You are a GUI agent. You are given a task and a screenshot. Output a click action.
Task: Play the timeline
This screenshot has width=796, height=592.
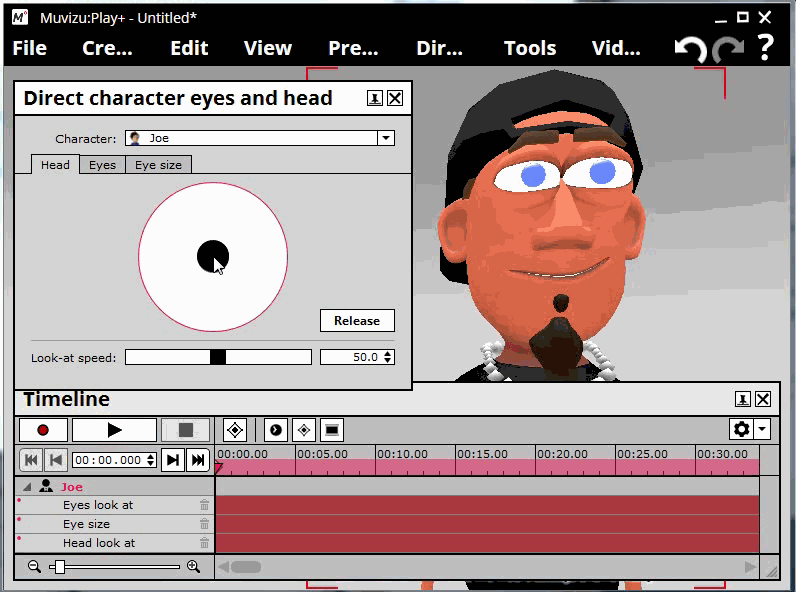point(114,431)
